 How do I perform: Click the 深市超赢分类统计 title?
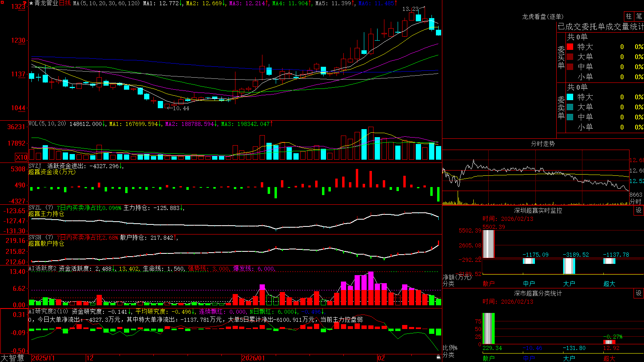(x=538, y=293)
